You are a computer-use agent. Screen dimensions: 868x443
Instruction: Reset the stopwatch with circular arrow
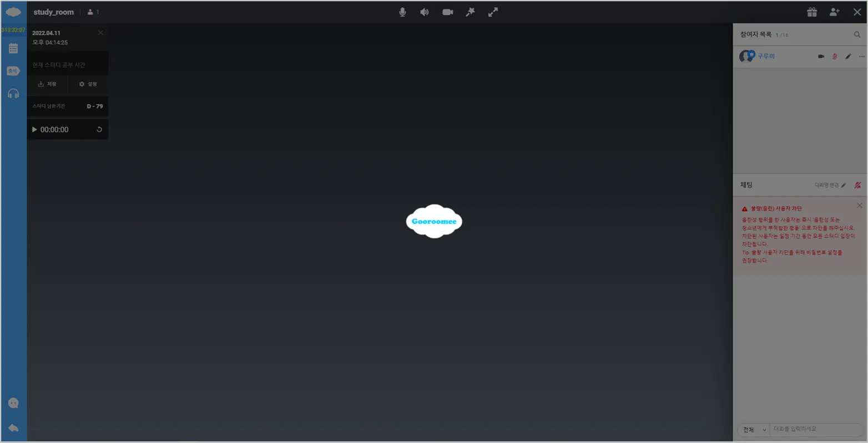99,129
